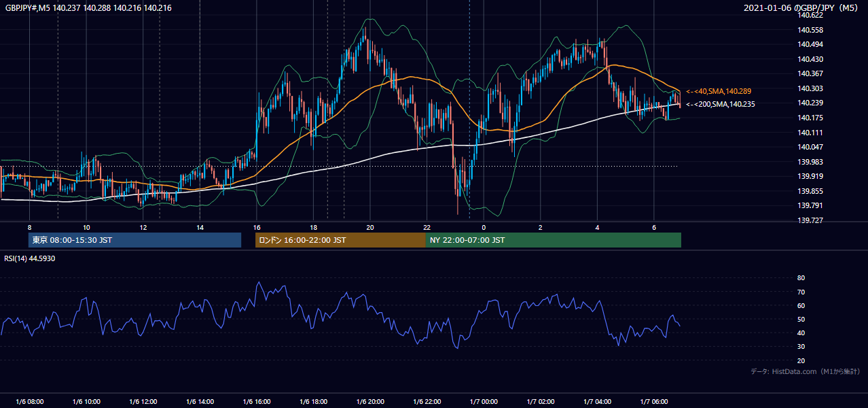Viewport: 868px width, 408px height.
Task: Click the 1/6 16:00 time axis label
Action: tap(257, 402)
